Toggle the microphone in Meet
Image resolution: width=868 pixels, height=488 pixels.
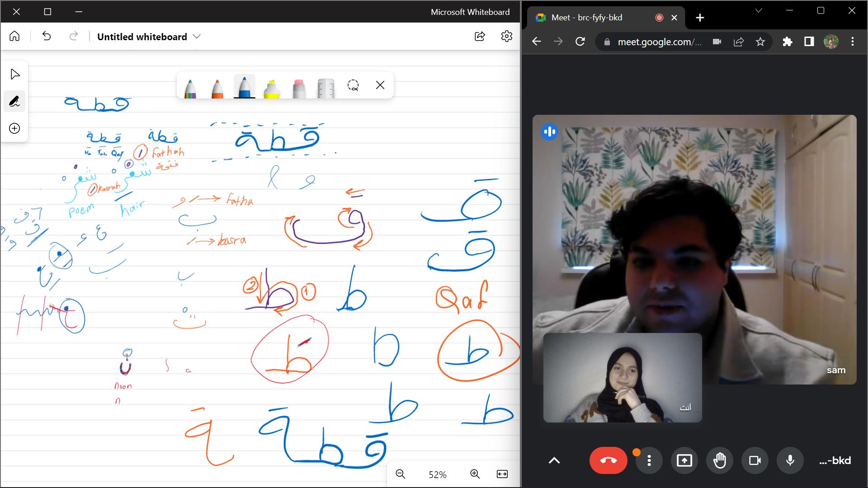click(790, 460)
